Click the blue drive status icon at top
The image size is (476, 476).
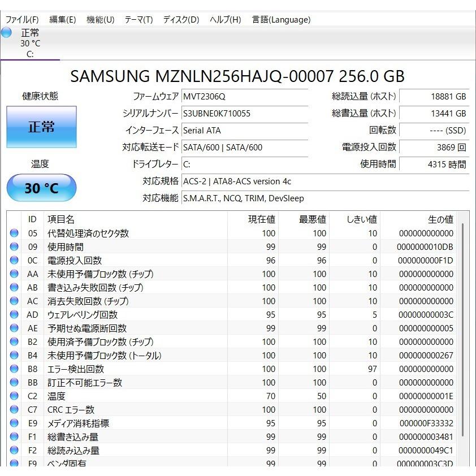click(x=7, y=33)
